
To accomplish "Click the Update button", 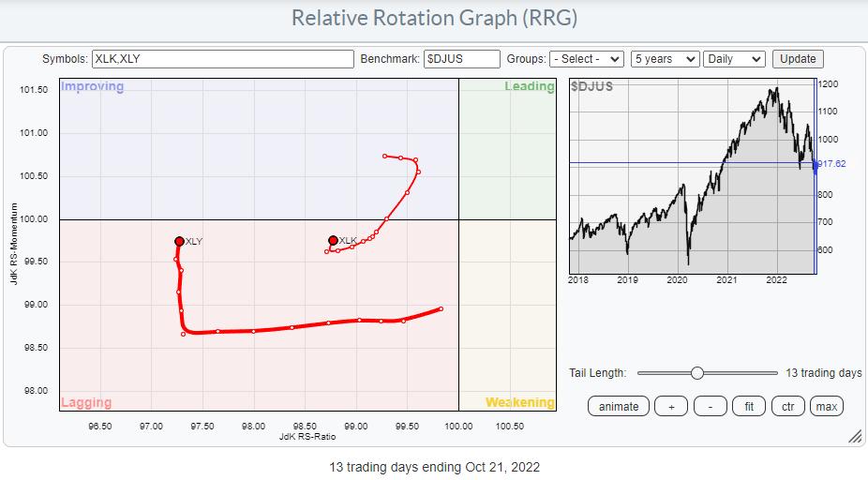I will tap(798, 59).
